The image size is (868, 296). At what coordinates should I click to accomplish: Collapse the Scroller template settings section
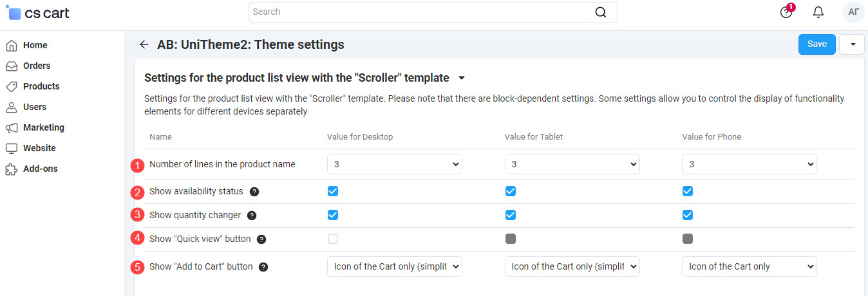[x=462, y=79]
